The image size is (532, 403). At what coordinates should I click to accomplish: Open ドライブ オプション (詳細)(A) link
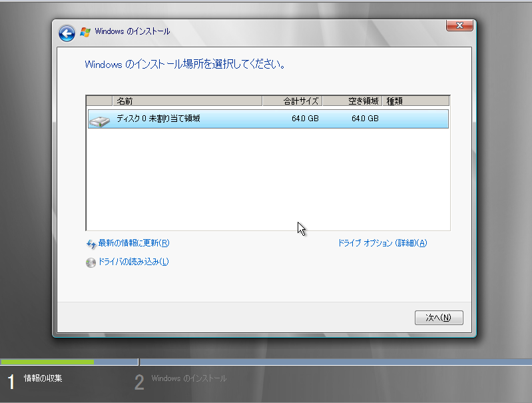pyautogui.click(x=383, y=243)
